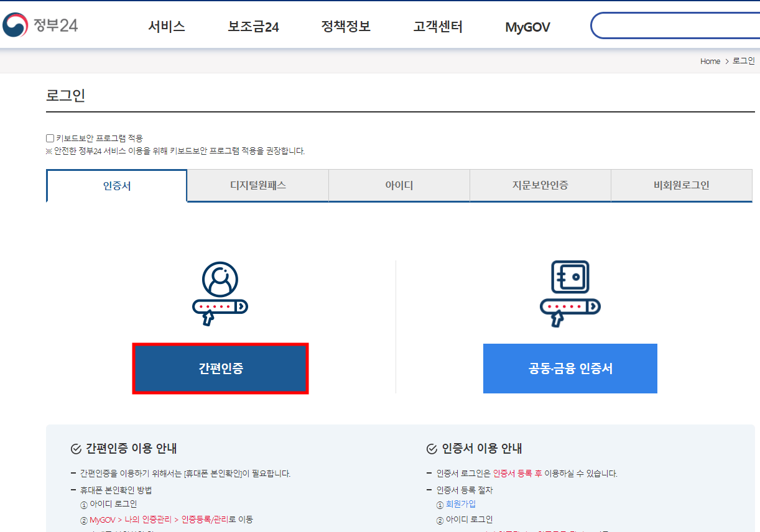Select the 지문보안인증 tab
The image size is (760, 532).
point(540,185)
